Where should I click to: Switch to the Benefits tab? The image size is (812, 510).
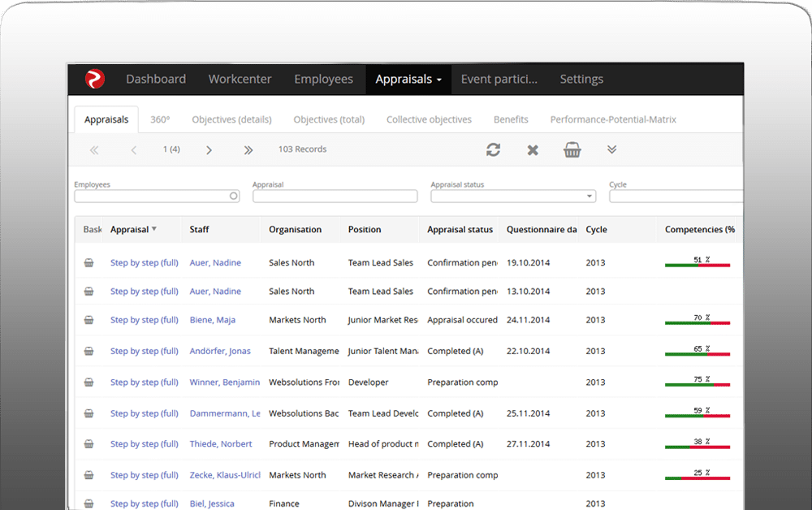[511, 119]
